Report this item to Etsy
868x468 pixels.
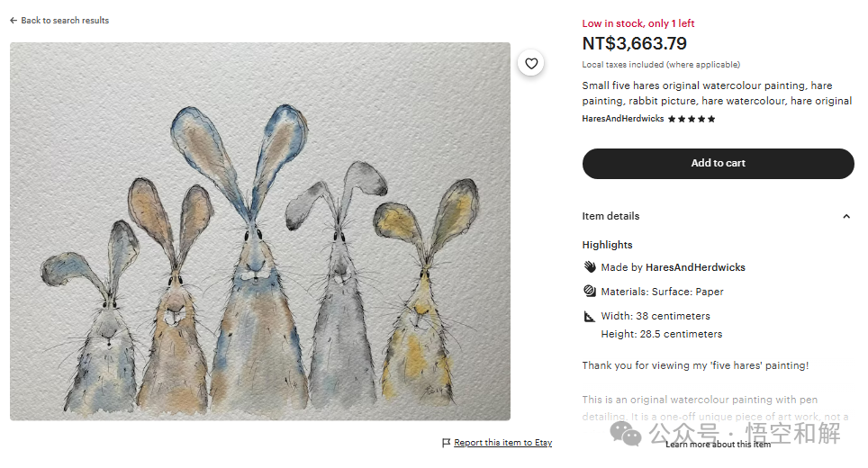[502, 443]
